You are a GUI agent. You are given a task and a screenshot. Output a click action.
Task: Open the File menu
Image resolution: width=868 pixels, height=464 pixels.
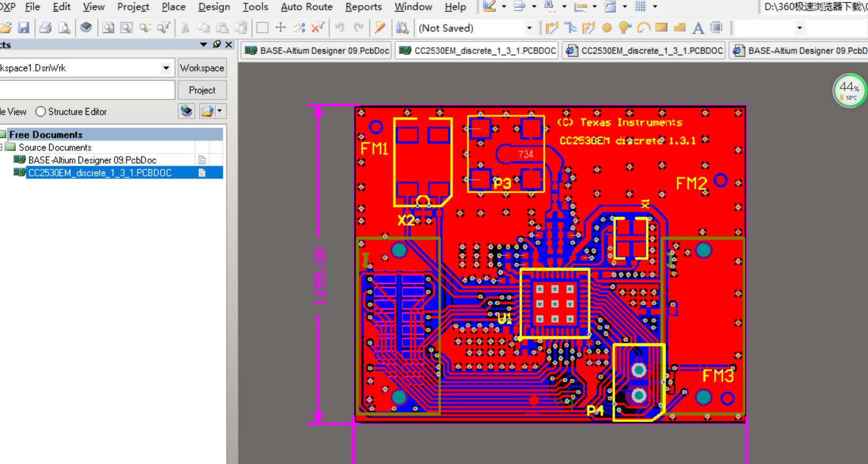(x=32, y=7)
